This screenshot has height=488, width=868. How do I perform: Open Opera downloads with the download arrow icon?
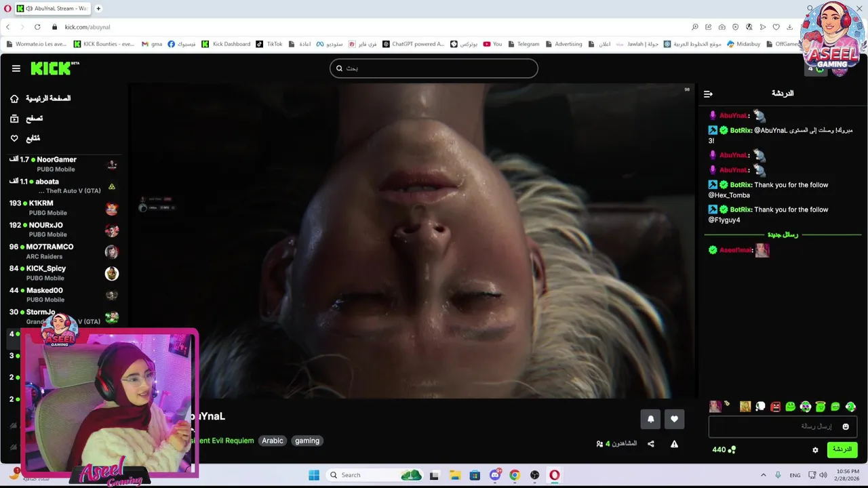pos(789,27)
